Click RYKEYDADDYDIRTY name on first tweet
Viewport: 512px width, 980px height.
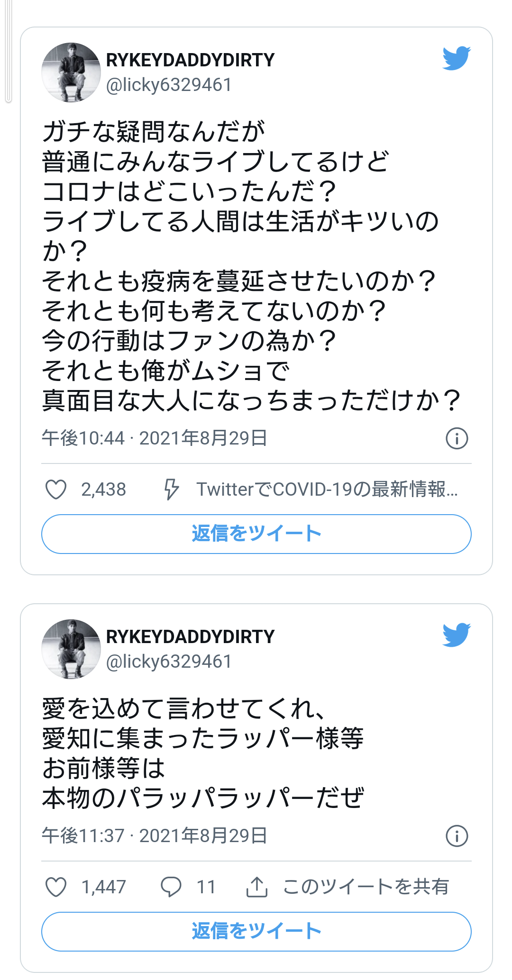190,60
